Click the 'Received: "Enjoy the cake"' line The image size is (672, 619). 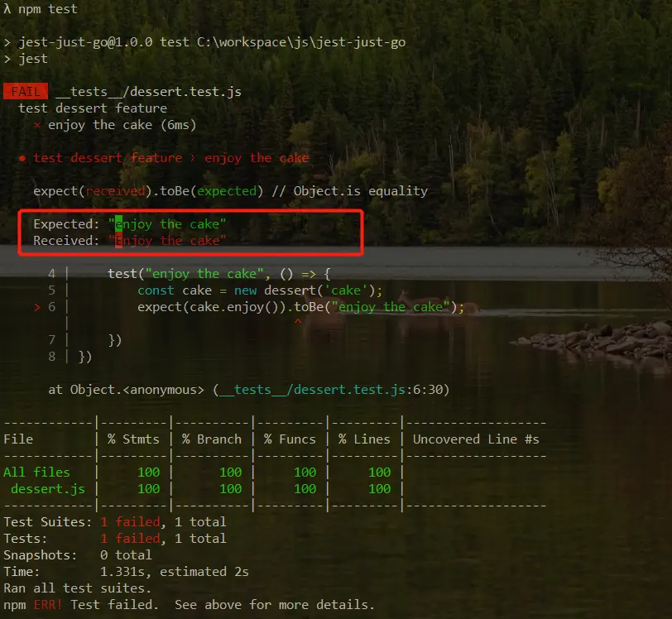click(x=130, y=241)
